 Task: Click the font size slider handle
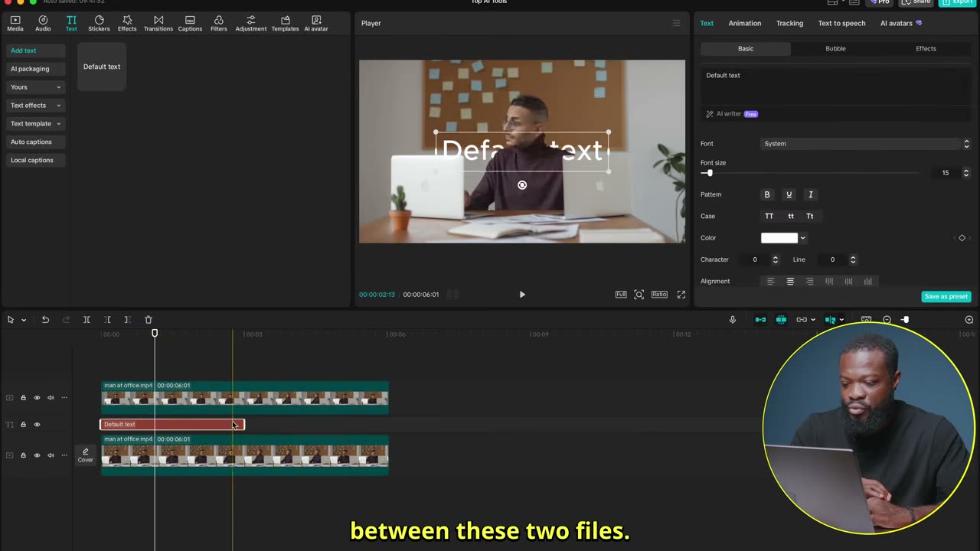click(x=709, y=173)
